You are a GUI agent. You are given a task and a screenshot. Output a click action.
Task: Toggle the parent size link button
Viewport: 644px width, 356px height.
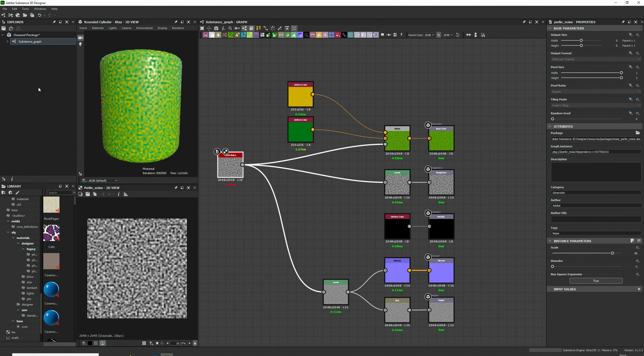[x=439, y=35]
